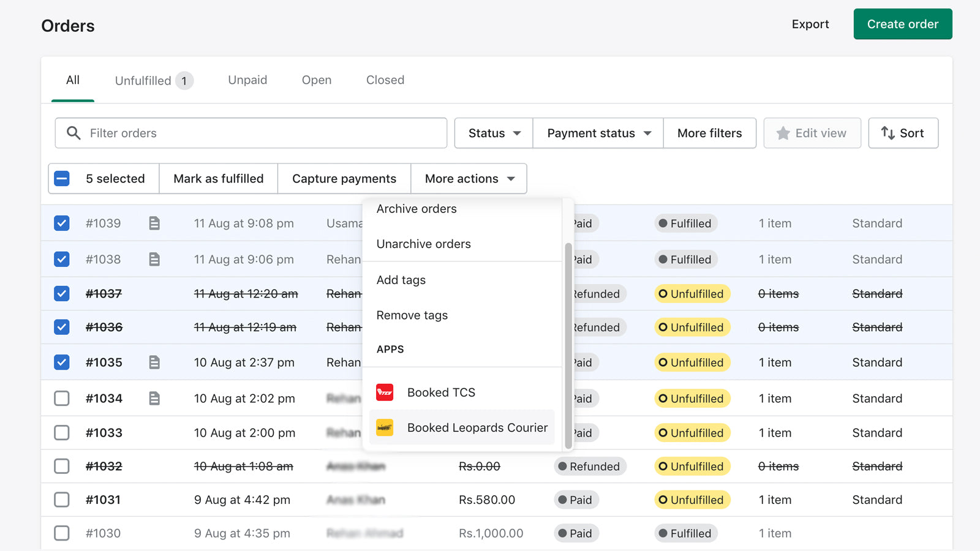980x551 pixels.
Task: Collapse the More actions dropdown
Action: point(469,179)
